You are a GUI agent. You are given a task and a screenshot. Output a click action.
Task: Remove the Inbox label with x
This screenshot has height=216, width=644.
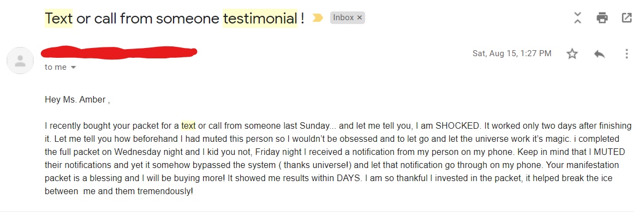click(359, 17)
